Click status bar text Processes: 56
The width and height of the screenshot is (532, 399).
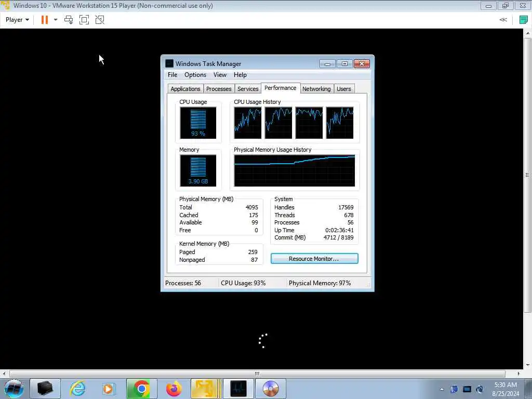183,283
